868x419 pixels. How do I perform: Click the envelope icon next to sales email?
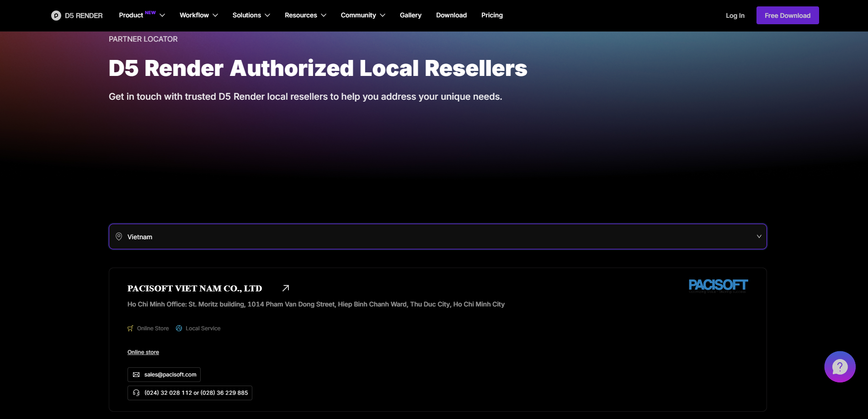136,375
